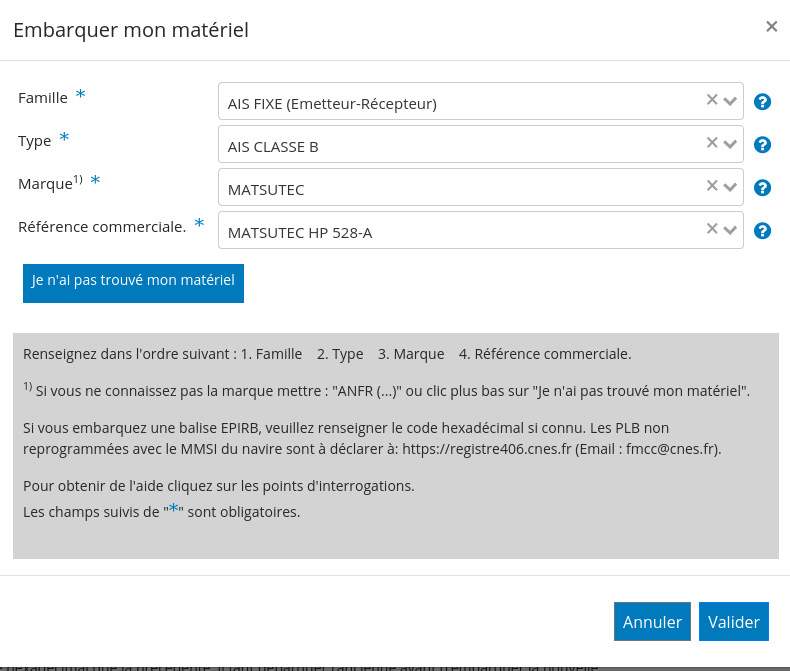Click the AIS CLASSE B field text
The image size is (790, 671).
point(273,147)
